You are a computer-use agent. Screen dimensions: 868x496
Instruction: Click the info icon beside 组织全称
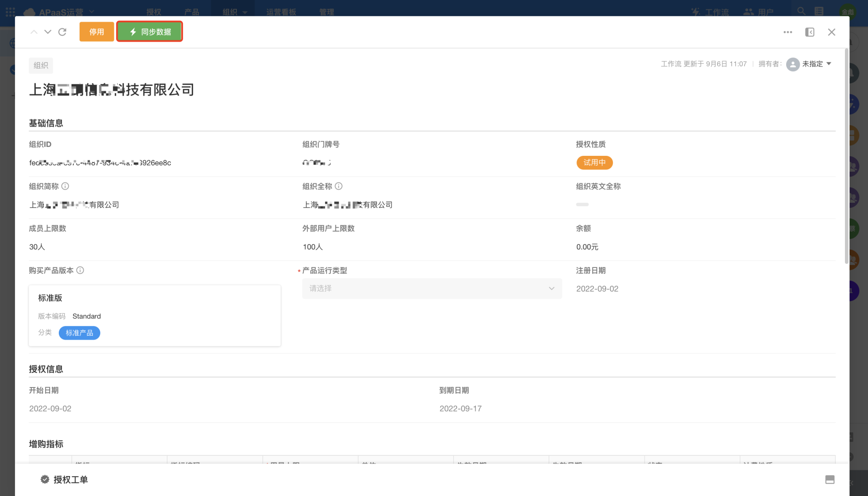pos(339,186)
